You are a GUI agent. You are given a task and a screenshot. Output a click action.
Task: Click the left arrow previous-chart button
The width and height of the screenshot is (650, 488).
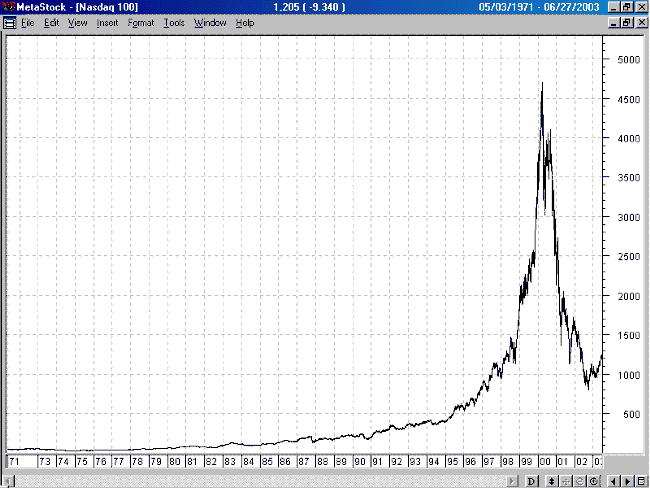613,481
